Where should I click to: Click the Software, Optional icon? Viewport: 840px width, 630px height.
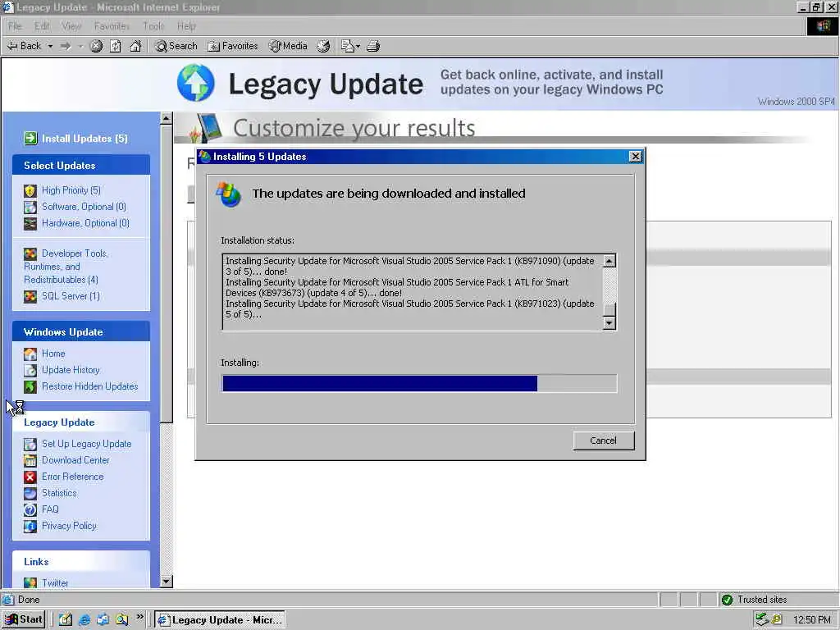[x=30, y=207]
